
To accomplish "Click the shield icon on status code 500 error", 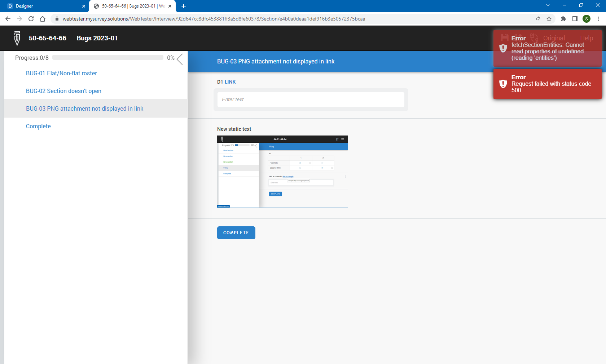I will coord(503,84).
